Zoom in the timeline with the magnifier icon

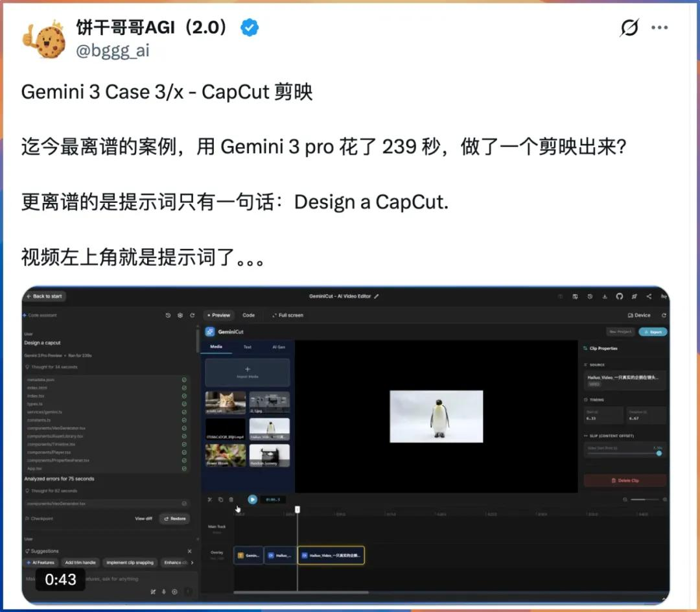(665, 500)
